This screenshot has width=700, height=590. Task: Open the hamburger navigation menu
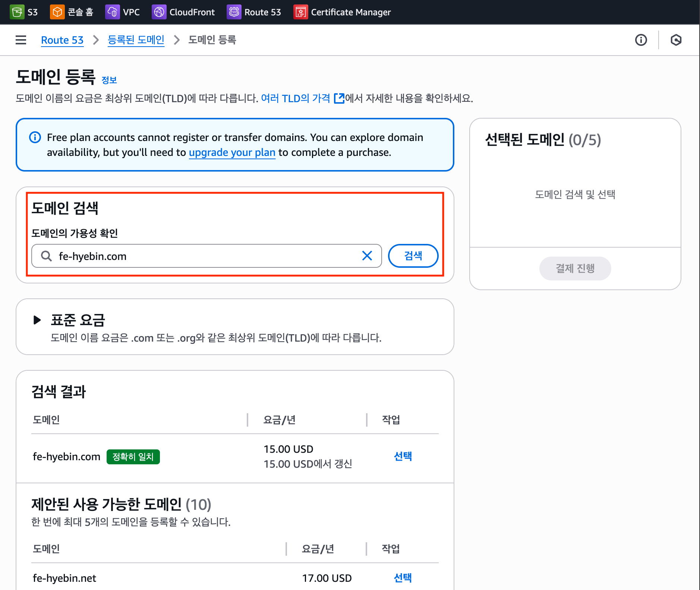tap(21, 40)
